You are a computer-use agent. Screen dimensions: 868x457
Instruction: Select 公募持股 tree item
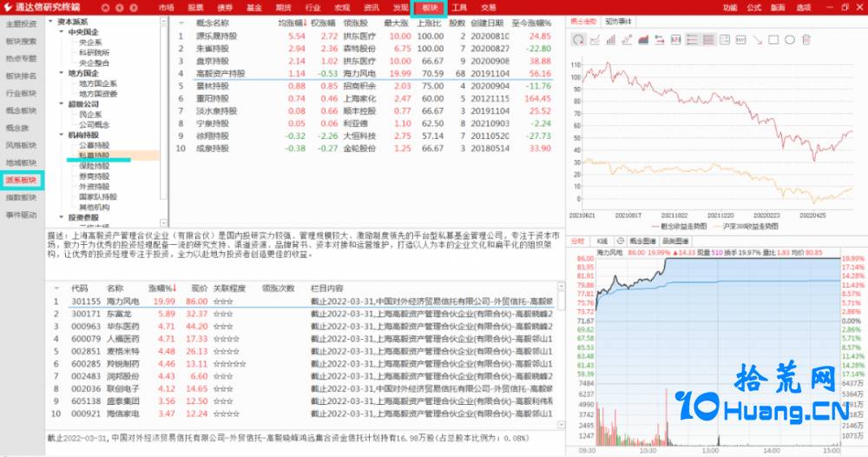coord(94,145)
